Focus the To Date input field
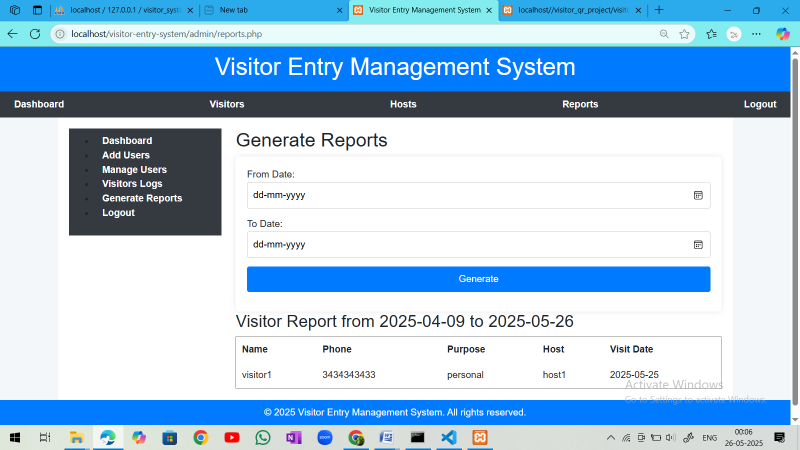 479,245
